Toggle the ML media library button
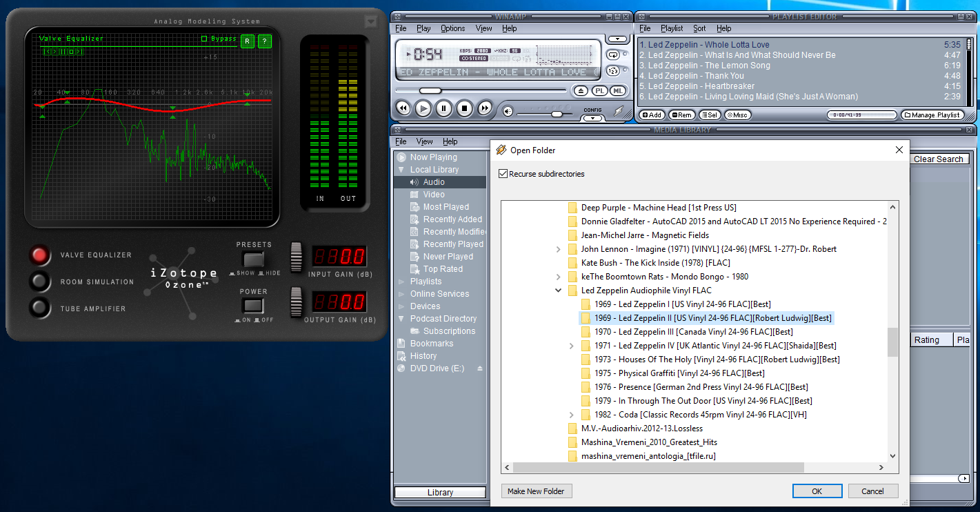Viewport: 980px width, 512px height. click(x=618, y=90)
